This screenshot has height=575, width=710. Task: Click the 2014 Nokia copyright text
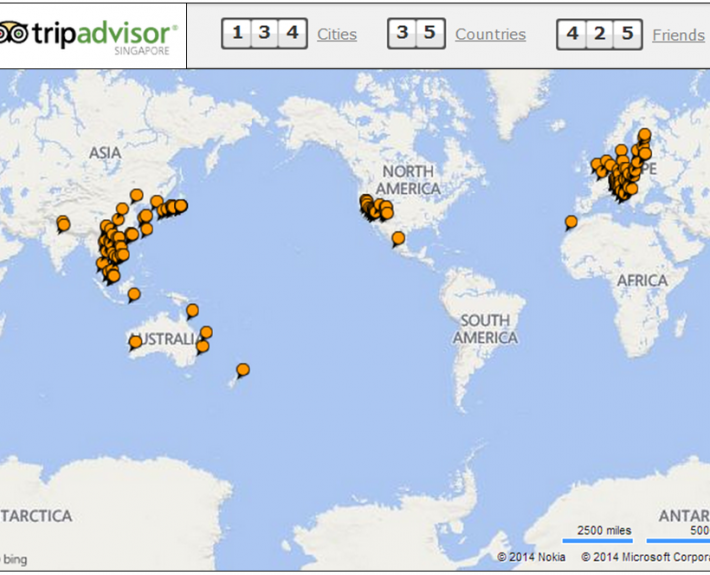[x=531, y=557]
